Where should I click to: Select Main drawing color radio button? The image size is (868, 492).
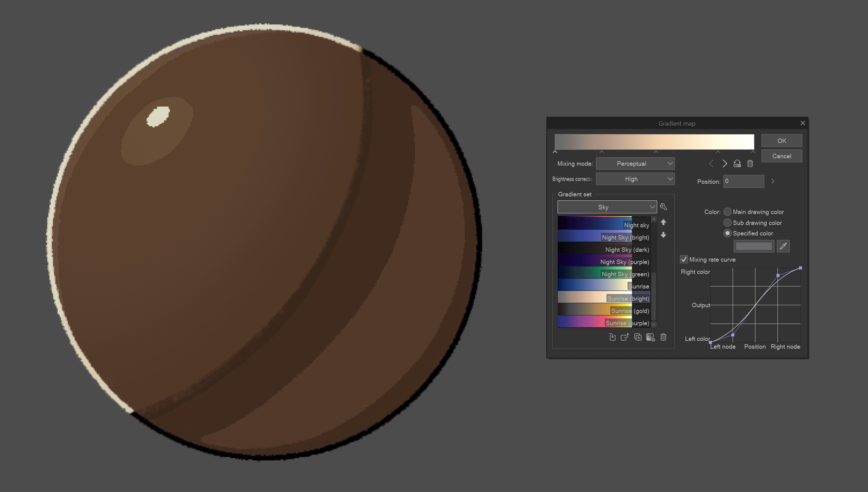[727, 212]
